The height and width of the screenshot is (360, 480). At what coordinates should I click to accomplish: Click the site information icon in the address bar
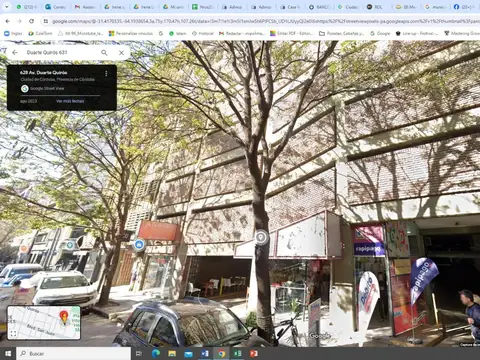coord(46,21)
